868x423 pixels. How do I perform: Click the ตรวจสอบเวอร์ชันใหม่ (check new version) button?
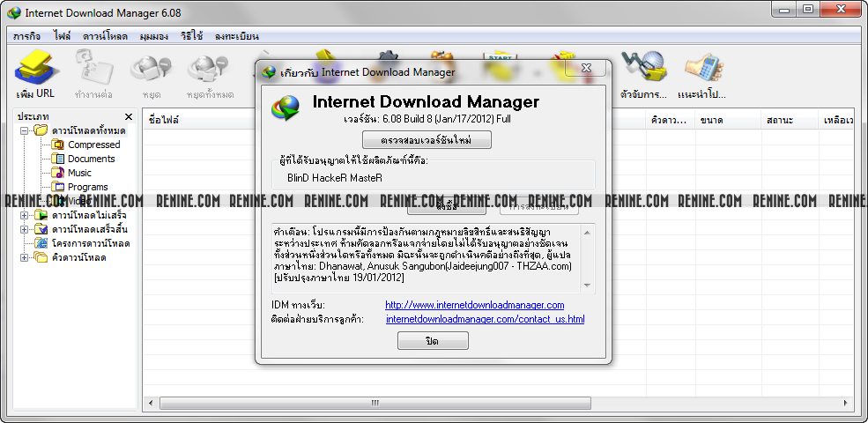coord(427,139)
